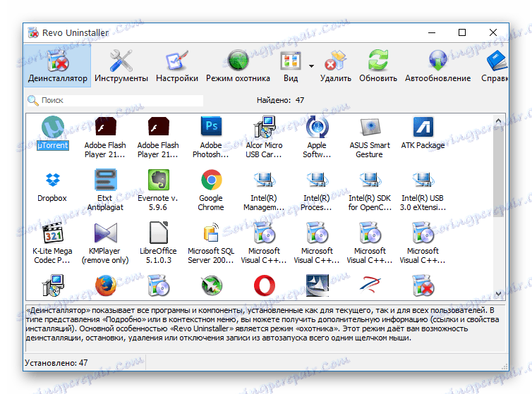
Task: Open Настройки settings
Action: tap(177, 66)
